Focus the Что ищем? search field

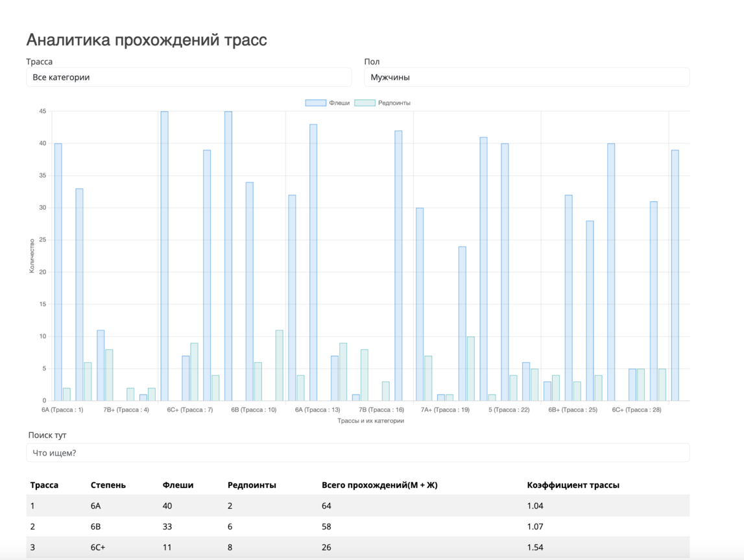coord(357,453)
